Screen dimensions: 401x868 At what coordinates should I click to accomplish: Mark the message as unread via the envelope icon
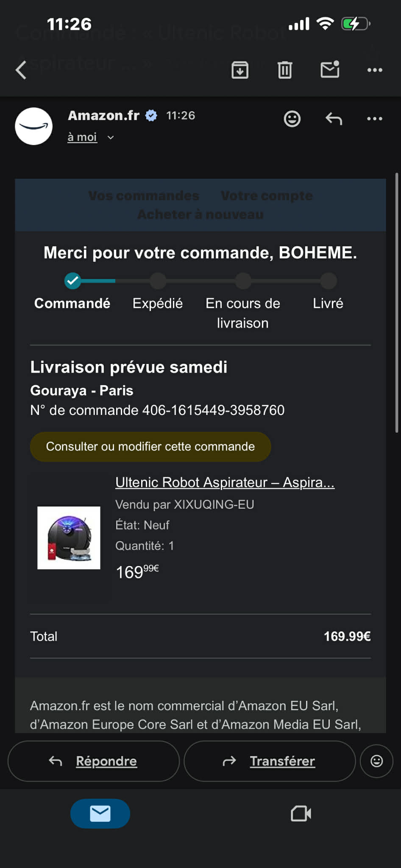click(x=330, y=70)
